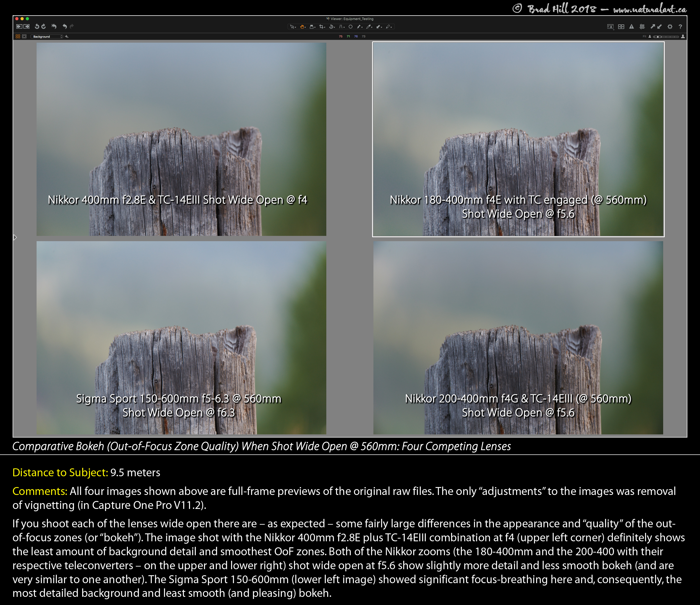The width and height of the screenshot is (700, 605).
Task: Click the green RGB readout value 71
Action: (x=348, y=37)
